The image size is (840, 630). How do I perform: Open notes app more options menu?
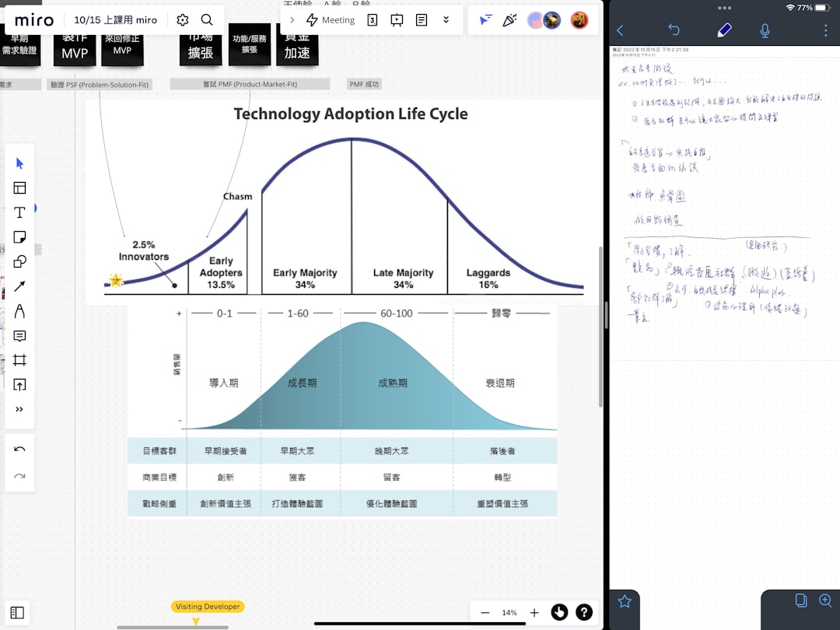click(x=825, y=30)
